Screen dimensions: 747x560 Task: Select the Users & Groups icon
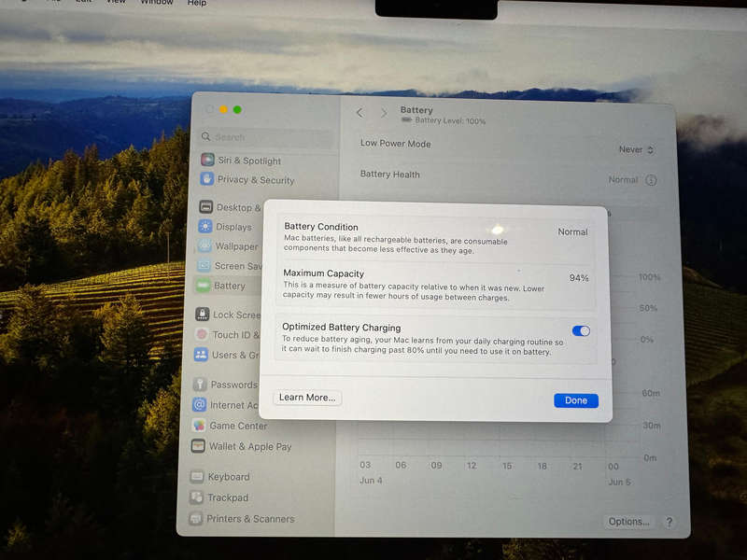pos(201,355)
